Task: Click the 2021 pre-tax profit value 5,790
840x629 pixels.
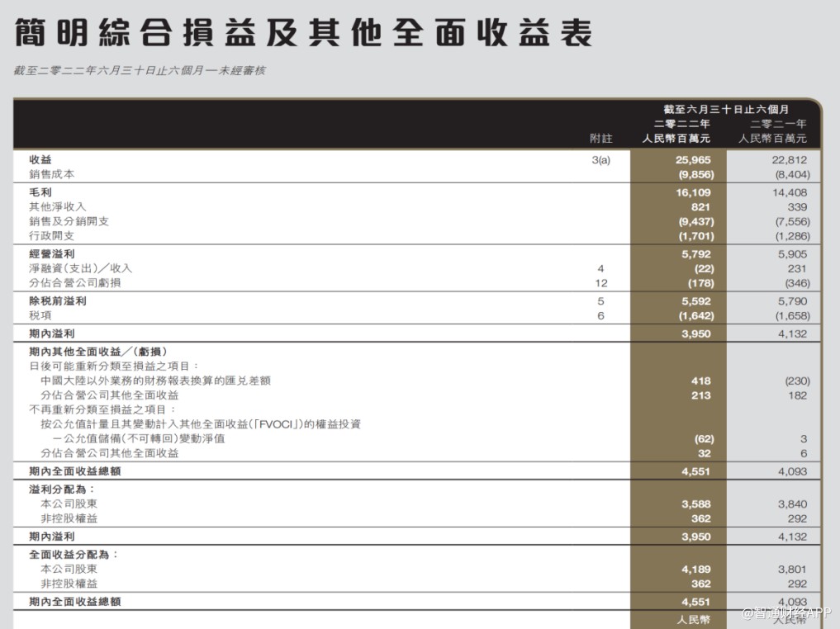Action: point(793,301)
